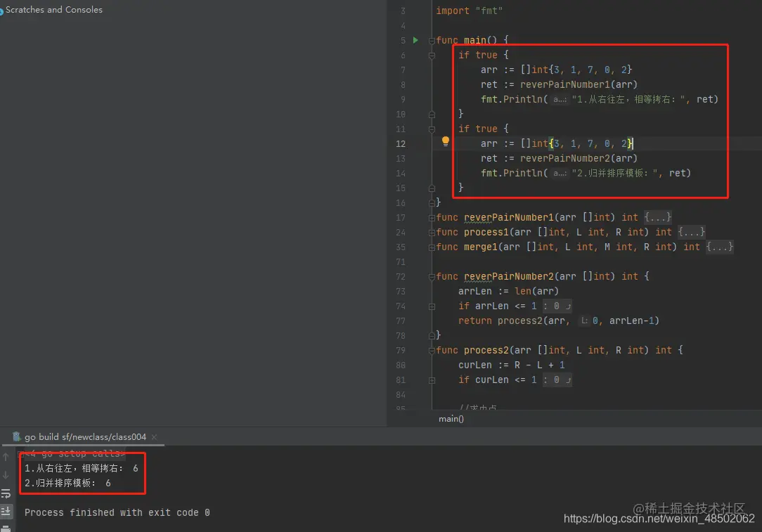Click the console output '1.从右往左，相等拷右: 6'
The width and height of the screenshot is (762, 532).
82,468
